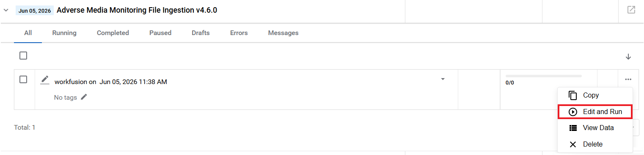The width and height of the screenshot is (644, 155).
Task: Click the Delete X icon
Action: [x=573, y=144]
